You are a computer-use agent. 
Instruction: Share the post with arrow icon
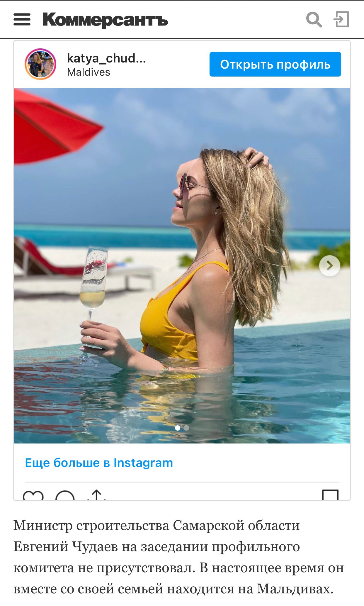click(97, 495)
